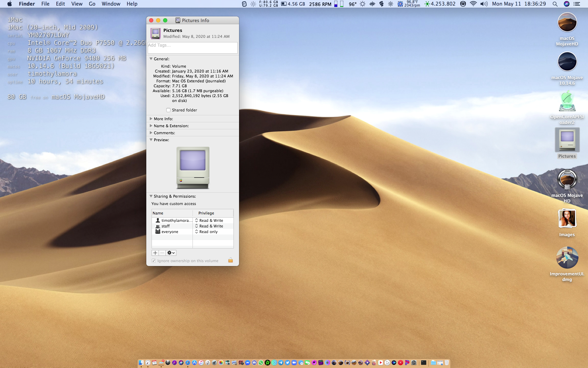Open WhatsApp from the Dock
This screenshot has width=588, height=368.
pyautogui.click(x=261, y=362)
